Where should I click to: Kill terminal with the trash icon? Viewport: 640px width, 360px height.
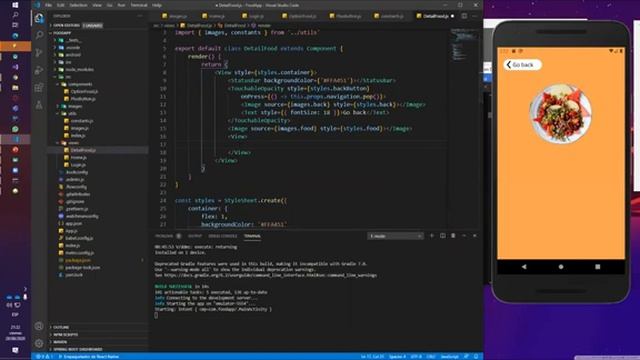point(453,236)
